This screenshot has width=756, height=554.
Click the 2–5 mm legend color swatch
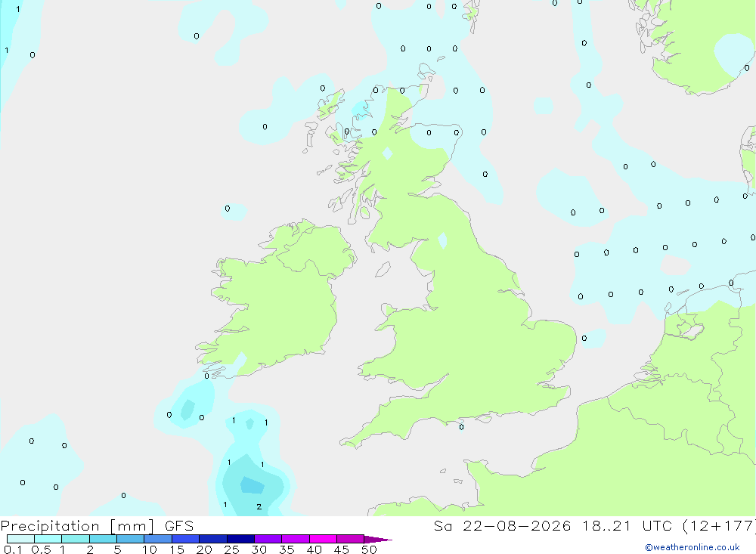pos(103,539)
